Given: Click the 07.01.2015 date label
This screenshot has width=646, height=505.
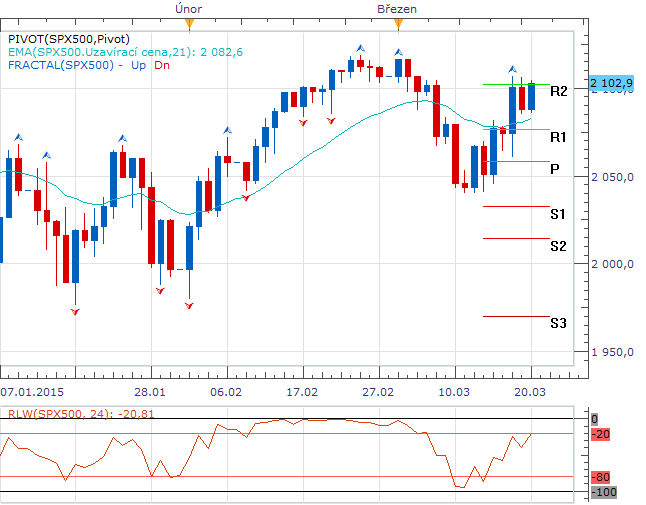Looking at the screenshot, I should [x=32, y=392].
